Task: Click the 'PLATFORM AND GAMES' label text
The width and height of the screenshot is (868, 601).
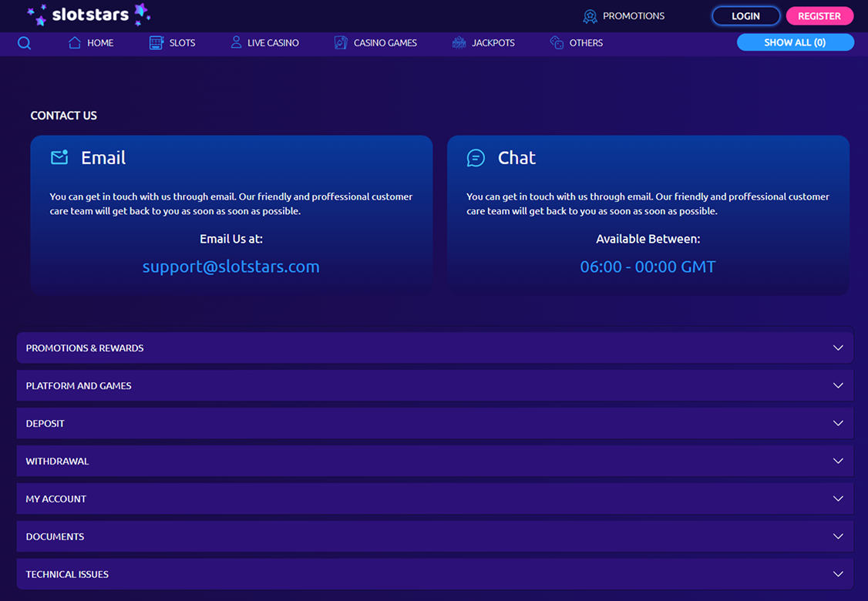Action: (x=79, y=386)
